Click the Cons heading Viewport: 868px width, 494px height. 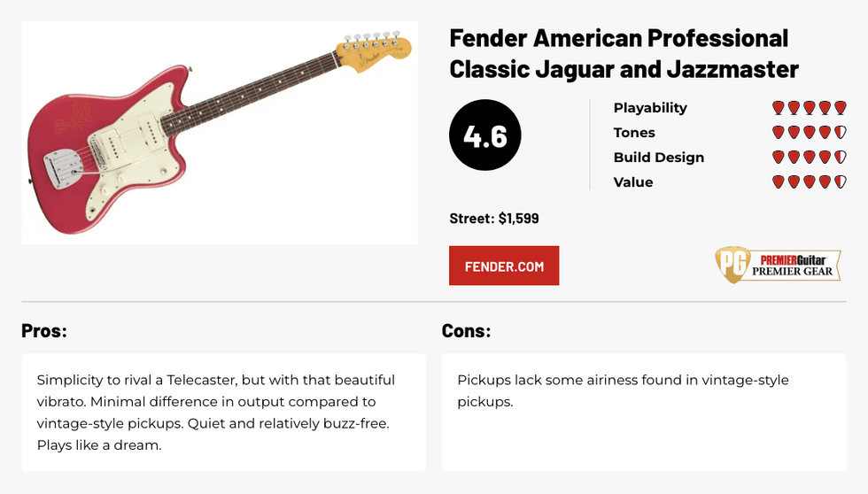tap(466, 331)
